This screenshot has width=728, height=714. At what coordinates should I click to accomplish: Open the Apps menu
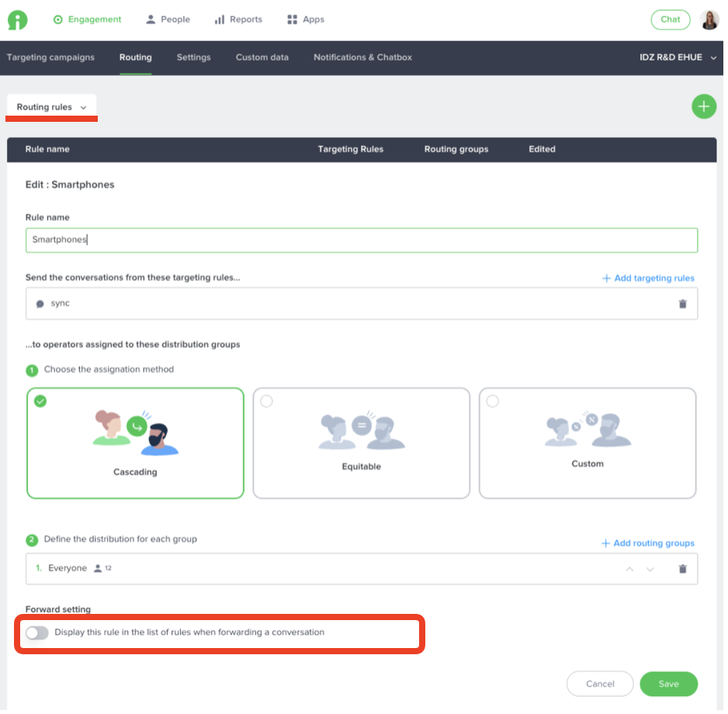pyautogui.click(x=306, y=19)
